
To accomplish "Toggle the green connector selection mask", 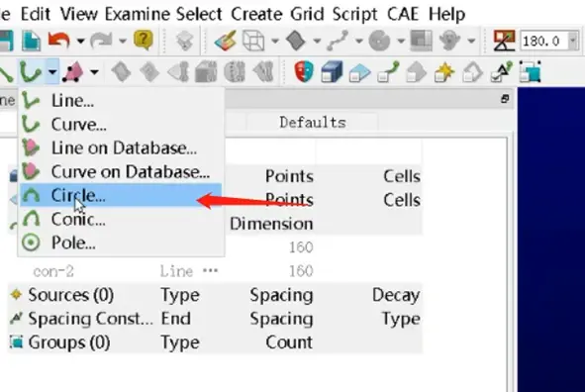I will click(388, 71).
